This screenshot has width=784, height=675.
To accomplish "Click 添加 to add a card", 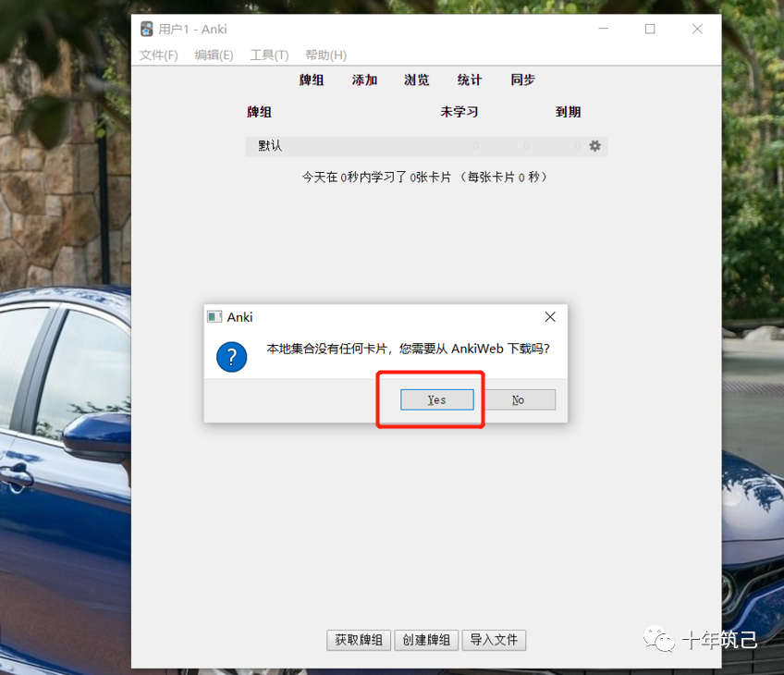I will click(x=364, y=80).
